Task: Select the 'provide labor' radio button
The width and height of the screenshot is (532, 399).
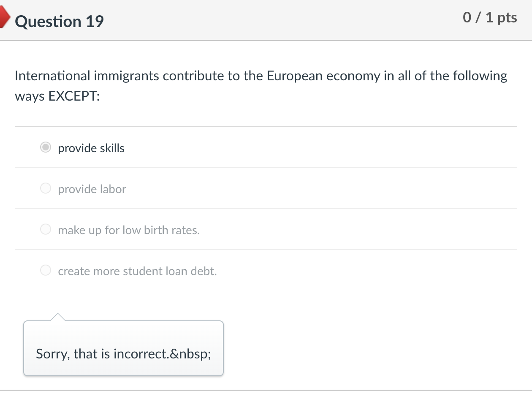Action: [45, 188]
